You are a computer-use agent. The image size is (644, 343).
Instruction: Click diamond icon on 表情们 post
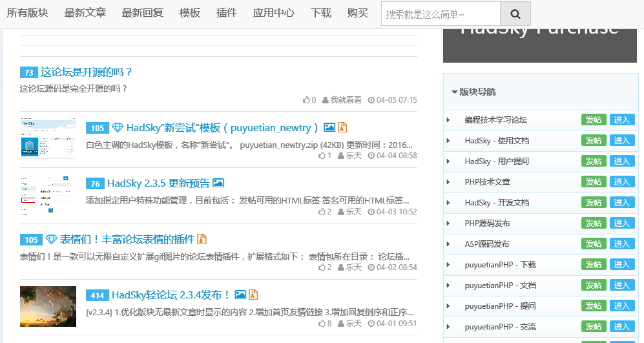pyautogui.click(x=51, y=239)
